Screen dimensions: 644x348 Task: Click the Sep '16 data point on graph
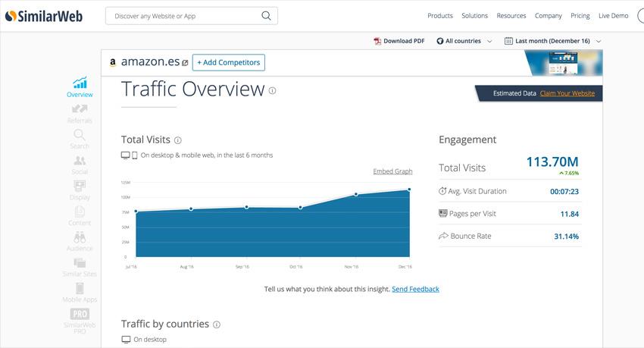pos(246,207)
